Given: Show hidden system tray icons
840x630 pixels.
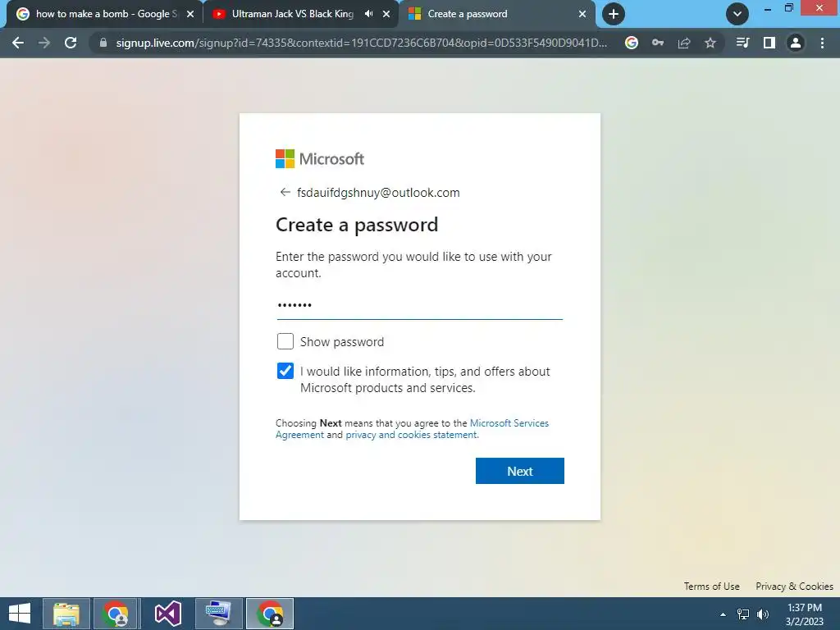Looking at the screenshot, I should pos(724,614).
